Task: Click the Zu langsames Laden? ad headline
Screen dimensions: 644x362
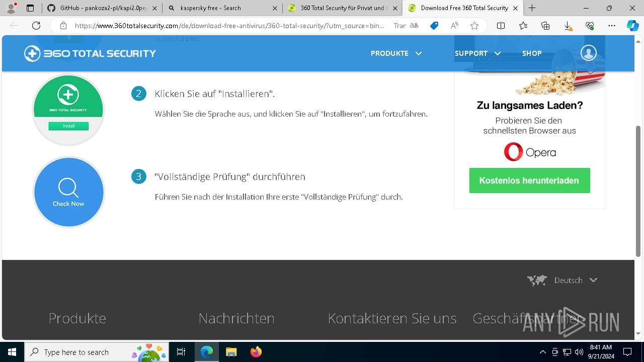Action: pyautogui.click(x=530, y=106)
